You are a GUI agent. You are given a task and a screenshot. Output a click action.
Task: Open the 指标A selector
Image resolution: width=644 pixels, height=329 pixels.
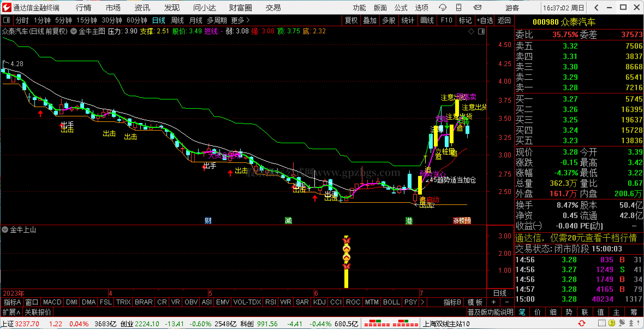click(x=12, y=302)
